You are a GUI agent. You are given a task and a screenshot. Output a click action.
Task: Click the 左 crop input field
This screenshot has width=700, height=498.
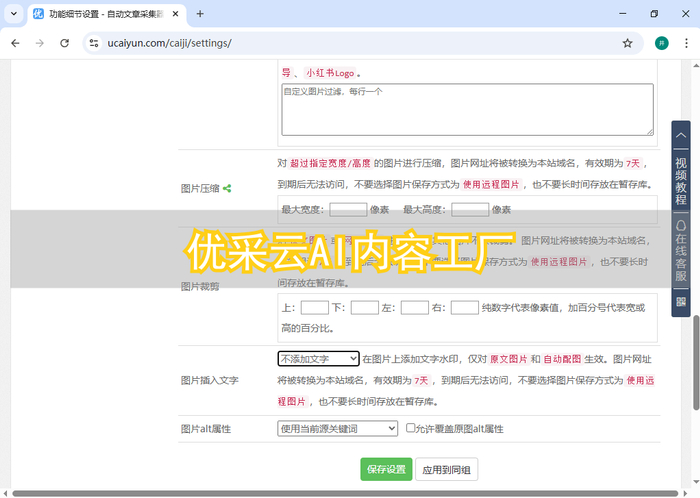pyautogui.click(x=415, y=307)
